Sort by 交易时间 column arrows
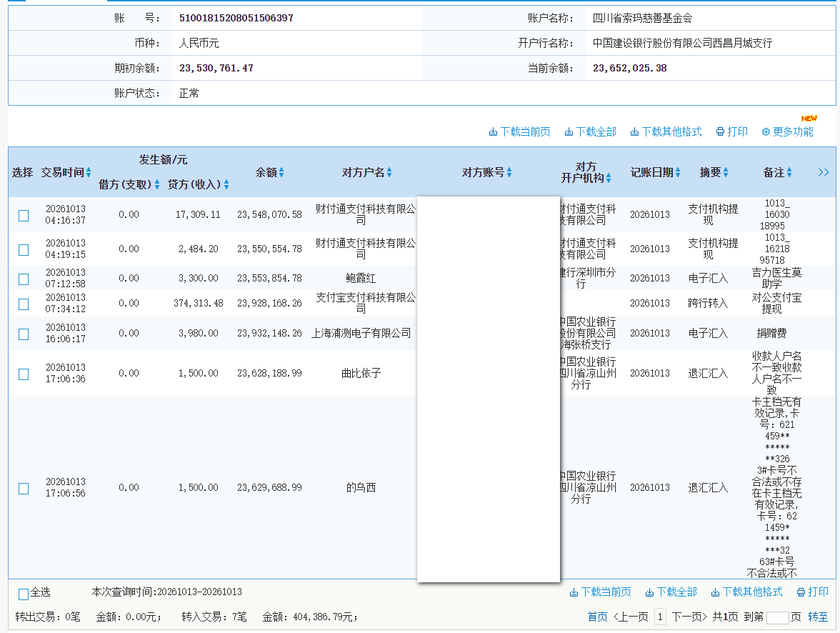Screen dimensions: 840x633 pos(89,172)
